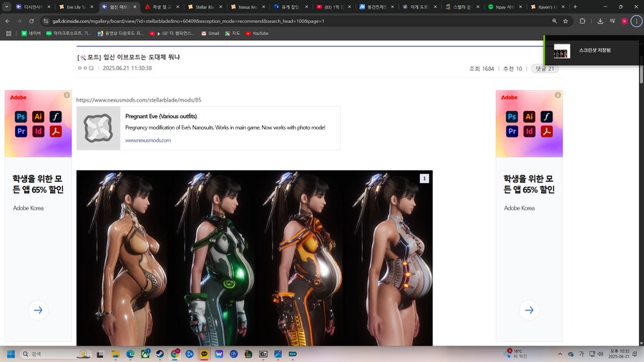Click the Windows taskbar 검색 search box

pyautogui.click(x=57, y=354)
